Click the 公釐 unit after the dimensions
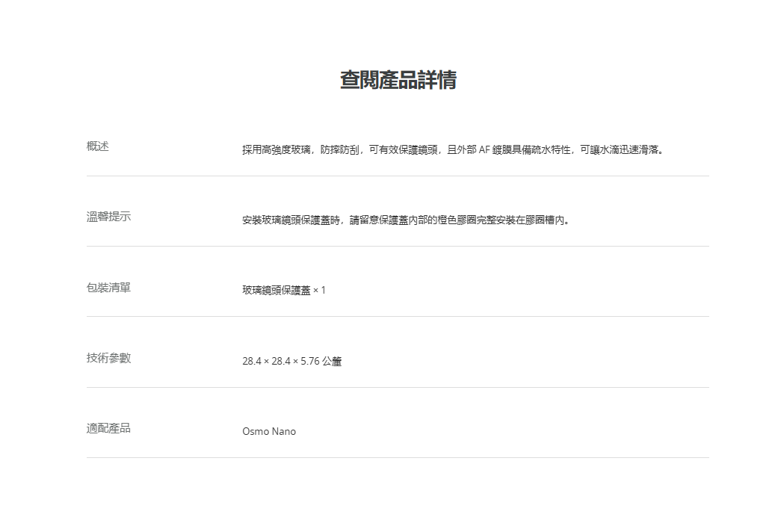Image resolution: width=781 pixels, height=532 pixels. [332, 362]
